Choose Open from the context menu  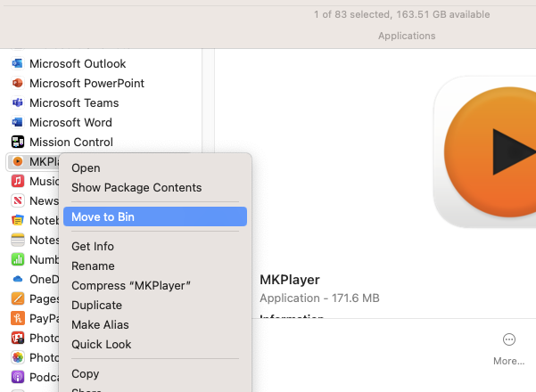coord(155,168)
